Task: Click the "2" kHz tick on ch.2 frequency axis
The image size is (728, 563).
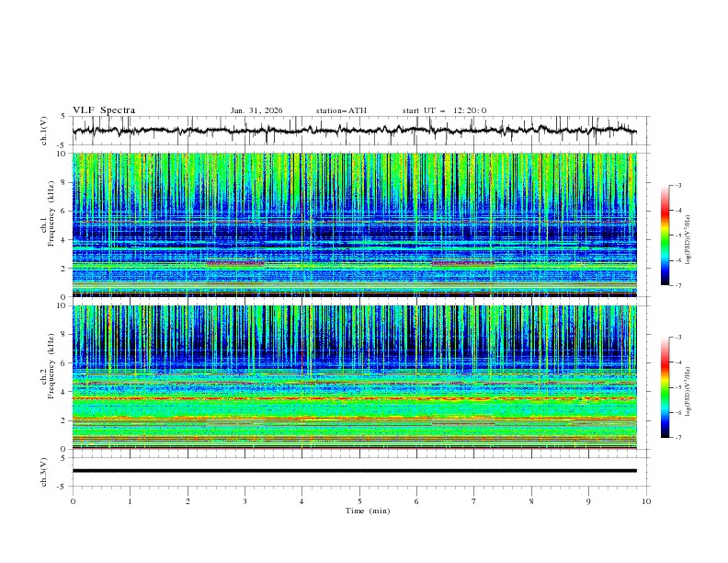Action: [x=64, y=420]
